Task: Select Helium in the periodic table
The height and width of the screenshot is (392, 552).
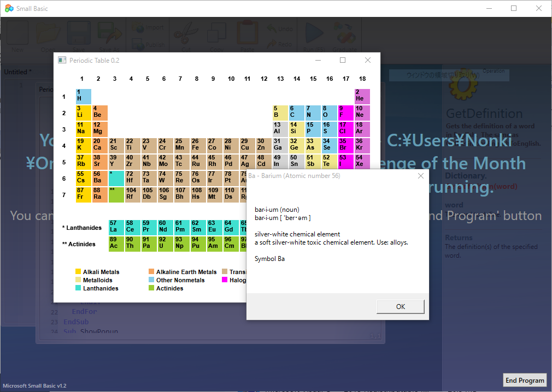Action: 362,96
